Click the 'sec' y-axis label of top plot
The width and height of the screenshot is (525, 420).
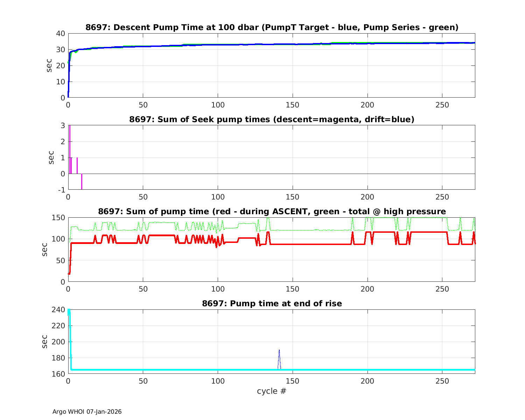[x=49, y=65]
